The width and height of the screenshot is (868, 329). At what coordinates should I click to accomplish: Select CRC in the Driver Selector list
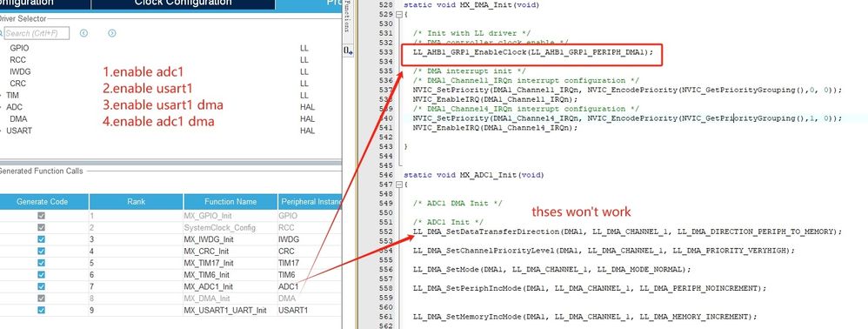click(x=17, y=84)
